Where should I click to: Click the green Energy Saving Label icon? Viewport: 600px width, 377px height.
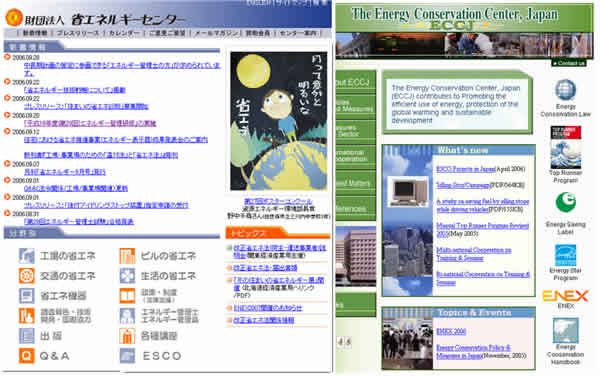pyautogui.click(x=566, y=202)
